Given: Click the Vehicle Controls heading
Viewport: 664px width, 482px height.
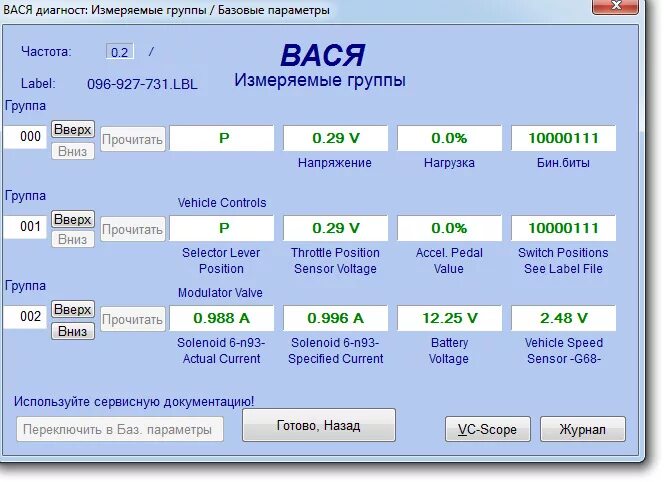Looking at the screenshot, I should click(222, 203).
